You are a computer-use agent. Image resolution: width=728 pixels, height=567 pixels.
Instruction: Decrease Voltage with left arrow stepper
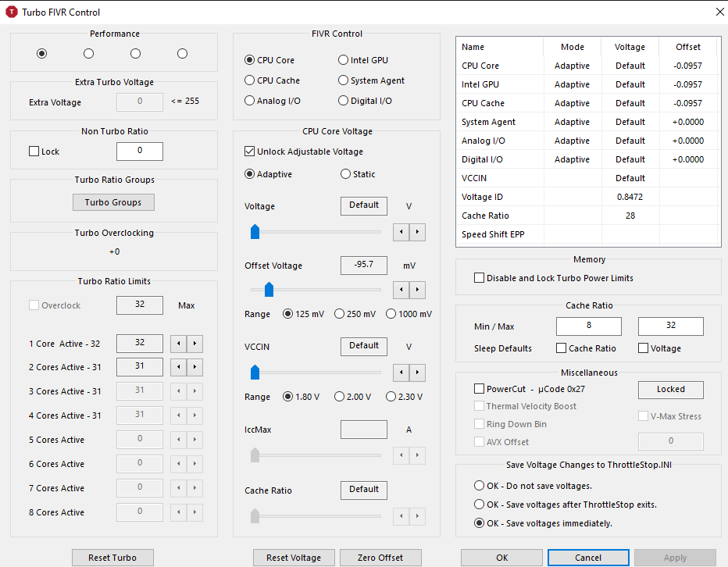click(401, 232)
